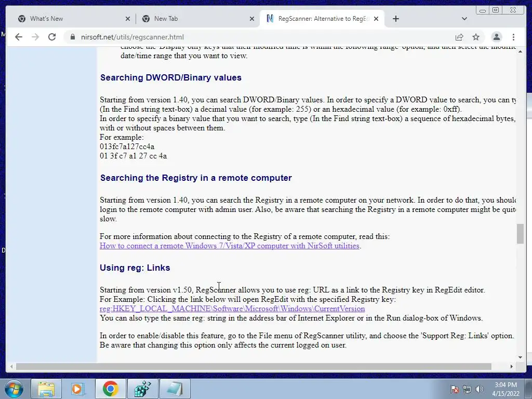Open the clock showing 3:04 PM
The height and width of the screenshot is (399, 532).
coord(506,389)
